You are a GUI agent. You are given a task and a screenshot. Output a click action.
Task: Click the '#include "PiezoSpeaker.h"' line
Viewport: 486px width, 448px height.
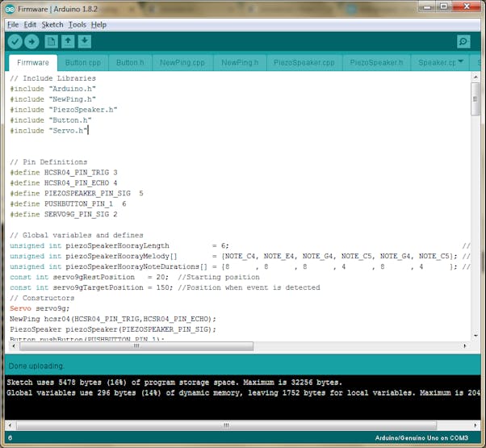pyautogui.click(x=64, y=110)
